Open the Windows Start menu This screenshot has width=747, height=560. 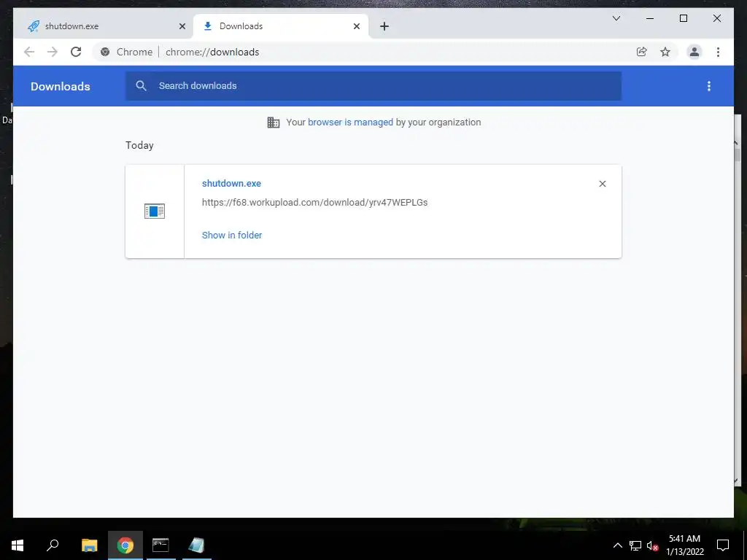click(18, 545)
